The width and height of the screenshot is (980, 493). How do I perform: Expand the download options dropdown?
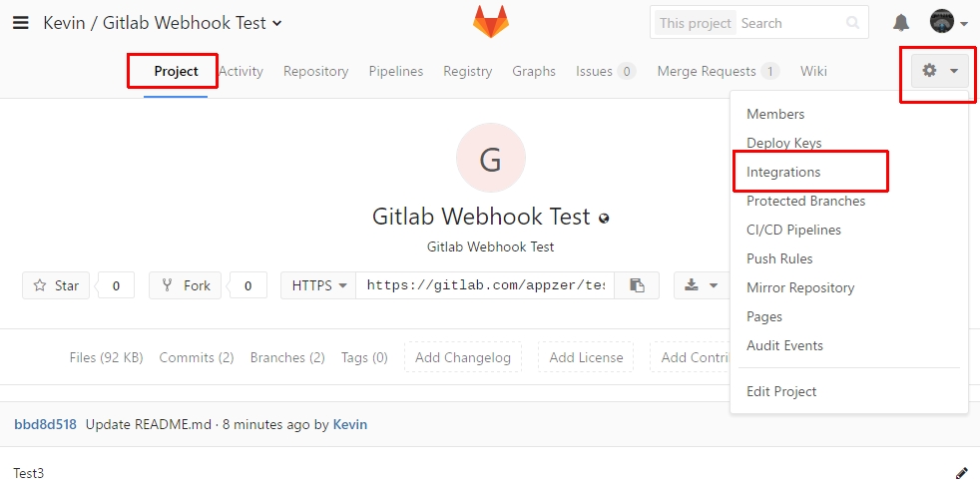pyautogui.click(x=702, y=285)
